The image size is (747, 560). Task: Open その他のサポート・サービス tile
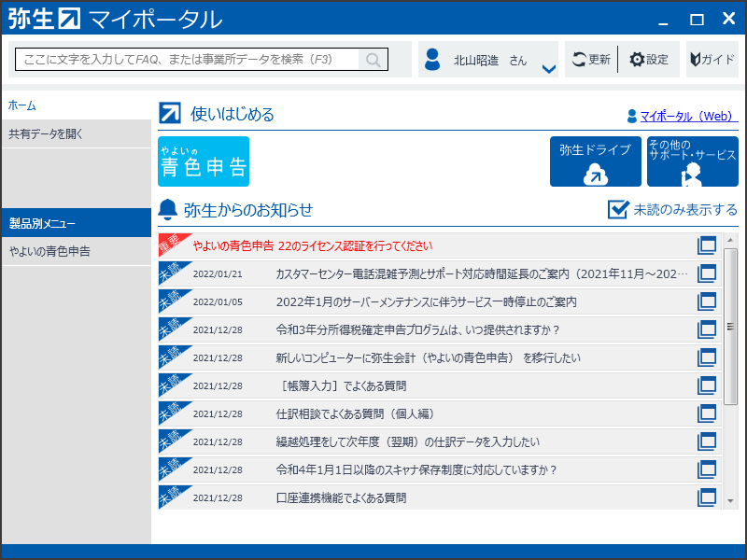click(693, 161)
